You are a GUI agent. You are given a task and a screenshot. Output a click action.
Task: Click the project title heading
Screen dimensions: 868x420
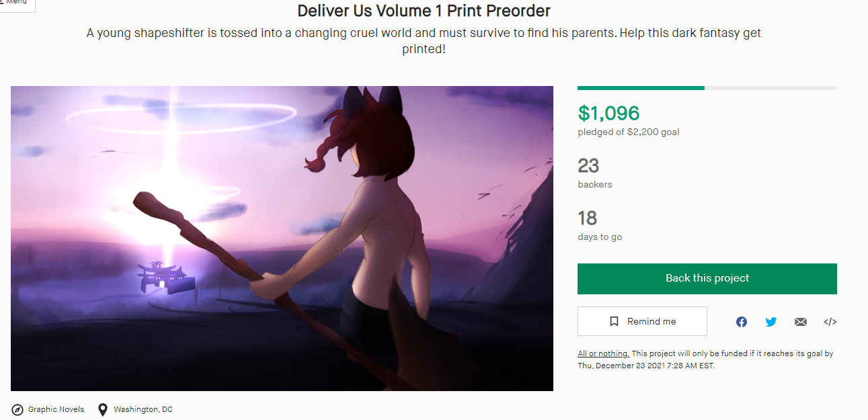coord(424,11)
